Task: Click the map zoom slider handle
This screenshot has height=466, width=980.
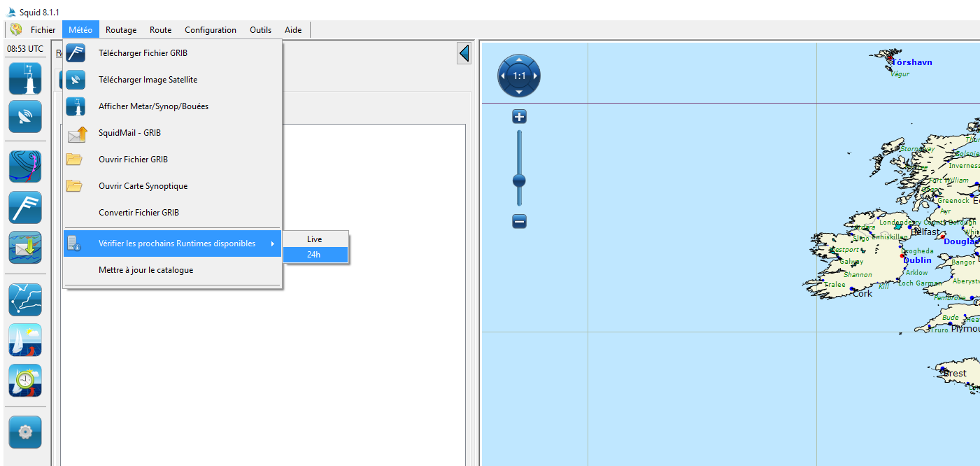Action: coord(519,181)
